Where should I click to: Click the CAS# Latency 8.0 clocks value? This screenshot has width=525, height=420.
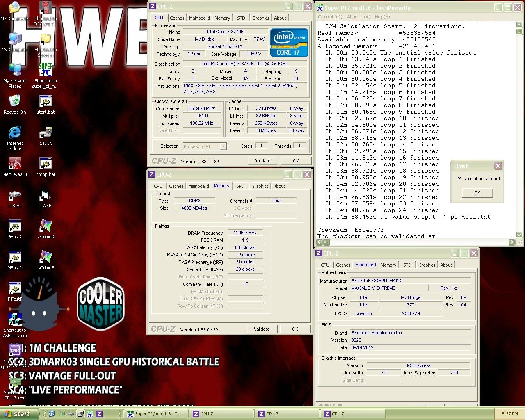click(x=245, y=248)
